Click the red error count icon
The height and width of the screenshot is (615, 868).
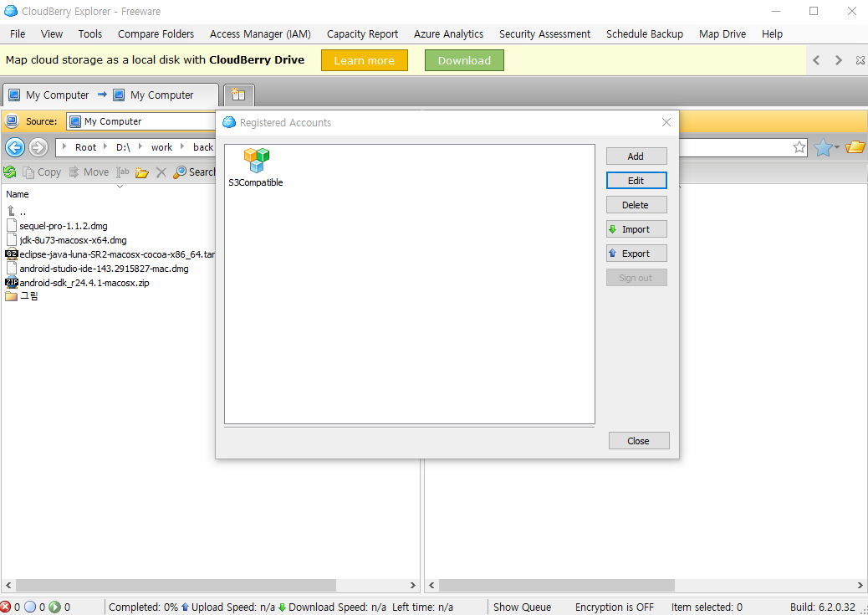click(6, 607)
